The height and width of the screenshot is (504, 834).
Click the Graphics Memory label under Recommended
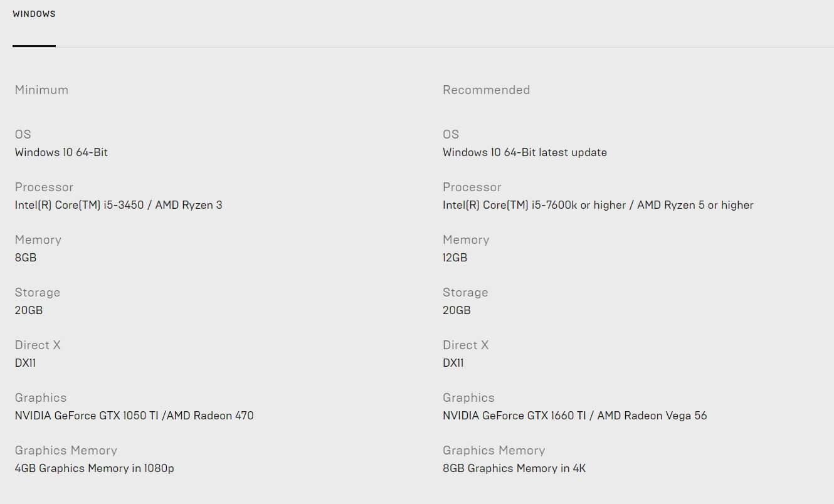point(494,450)
